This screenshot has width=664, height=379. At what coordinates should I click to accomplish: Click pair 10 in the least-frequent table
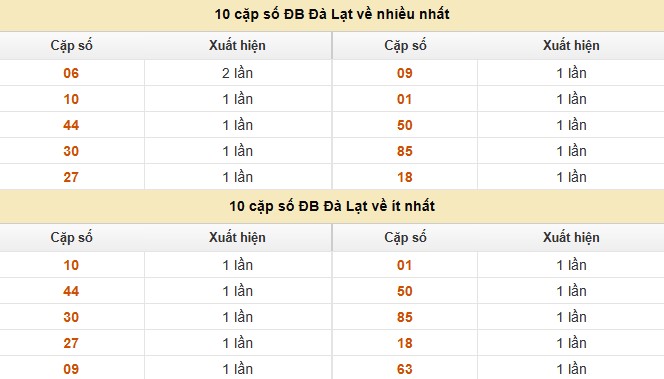click(x=71, y=266)
